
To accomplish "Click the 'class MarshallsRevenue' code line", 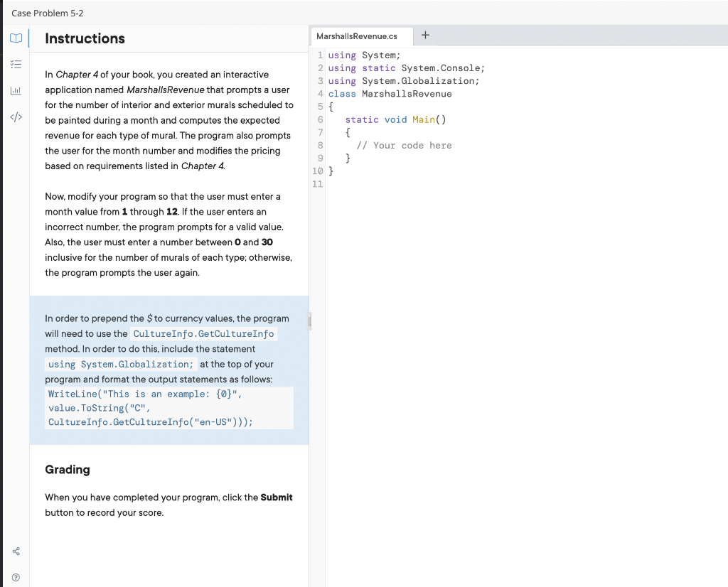I will point(390,94).
